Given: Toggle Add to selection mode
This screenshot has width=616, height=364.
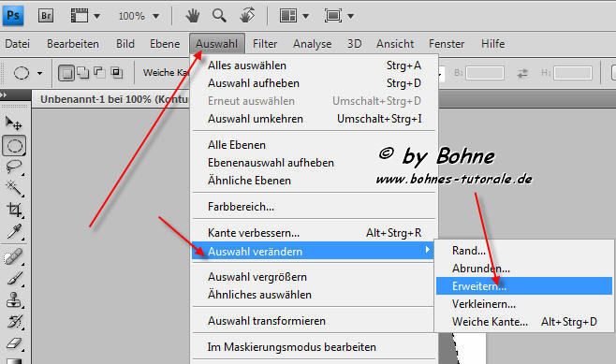Looking at the screenshot, I should [x=83, y=73].
